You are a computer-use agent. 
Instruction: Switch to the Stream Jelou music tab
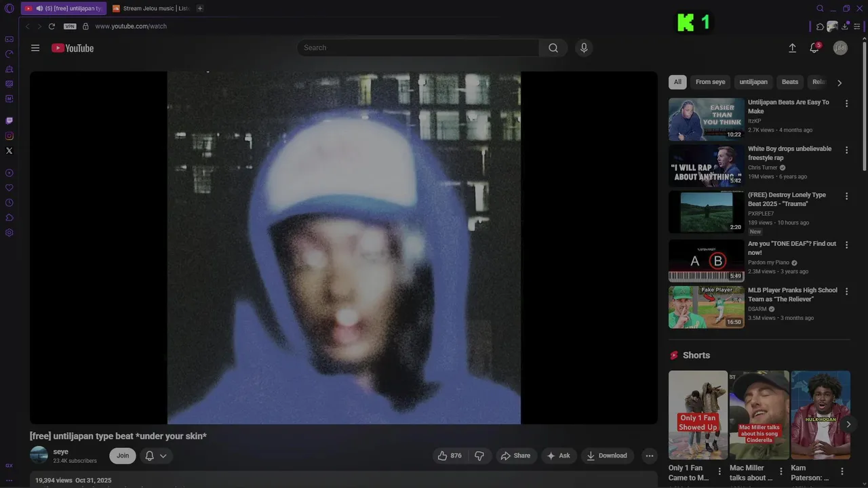pyautogui.click(x=151, y=9)
